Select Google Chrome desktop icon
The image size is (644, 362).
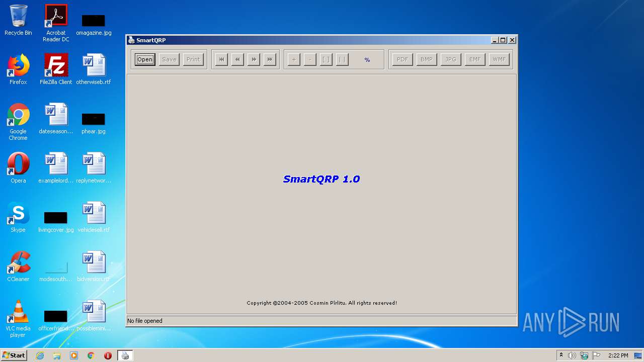coord(18,122)
